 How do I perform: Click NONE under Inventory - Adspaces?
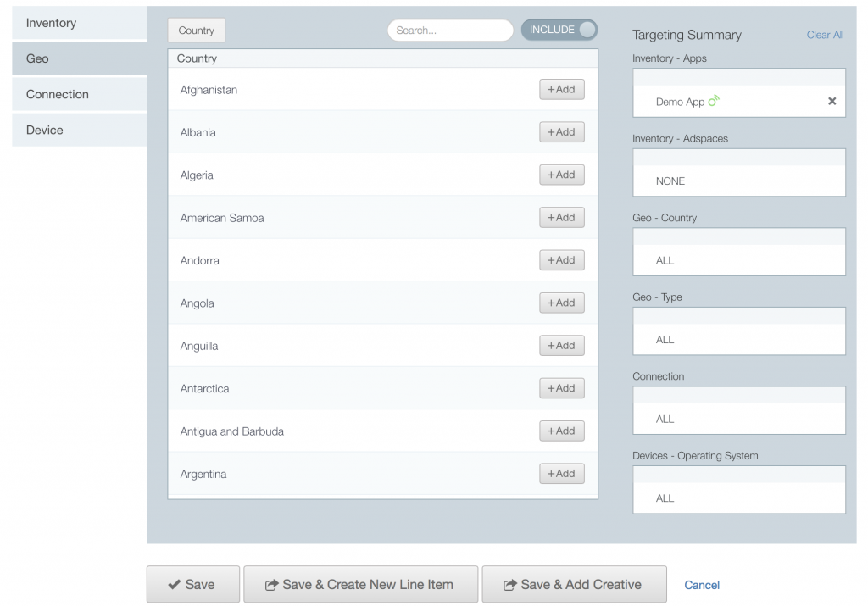tap(670, 181)
